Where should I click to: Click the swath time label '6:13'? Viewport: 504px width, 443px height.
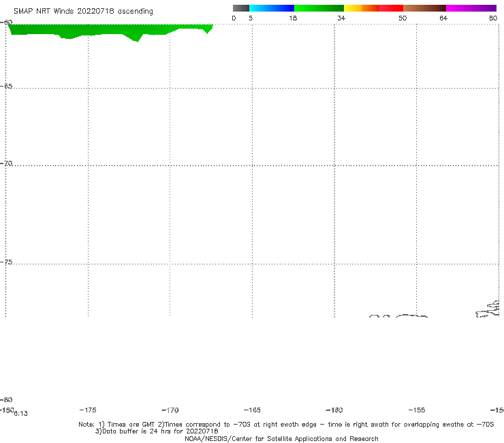[x=21, y=414]
